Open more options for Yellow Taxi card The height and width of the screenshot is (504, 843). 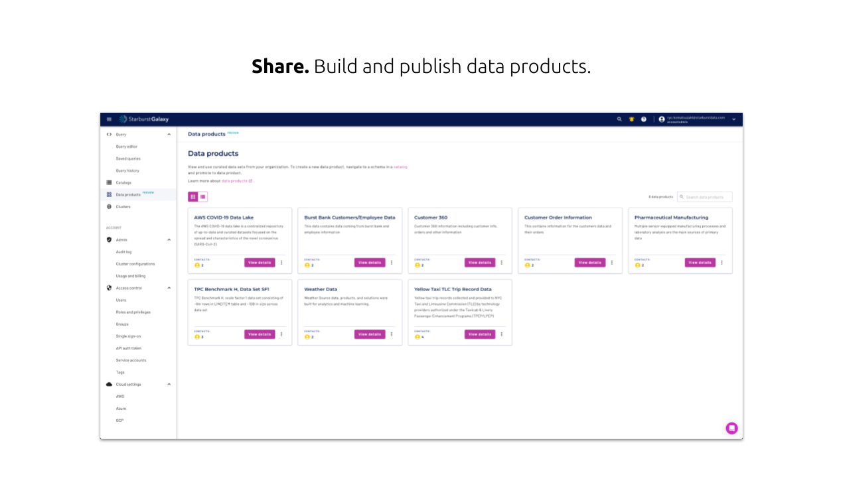pos(501,334)
